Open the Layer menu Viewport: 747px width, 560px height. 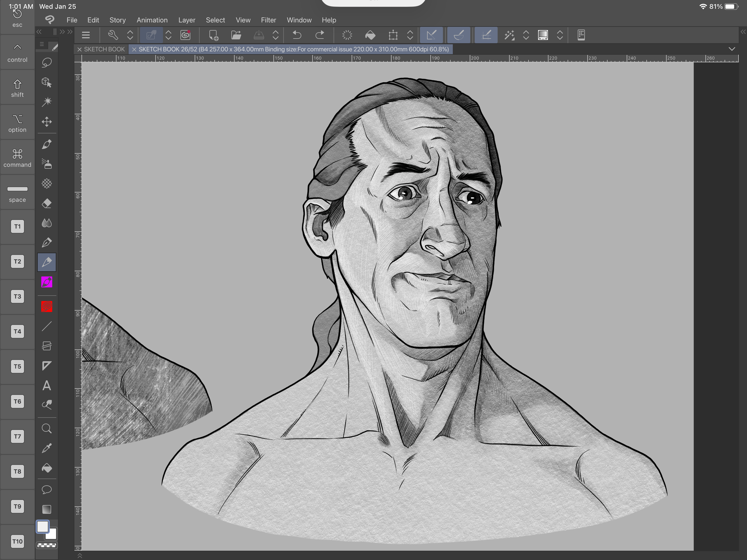coord(187,20)
